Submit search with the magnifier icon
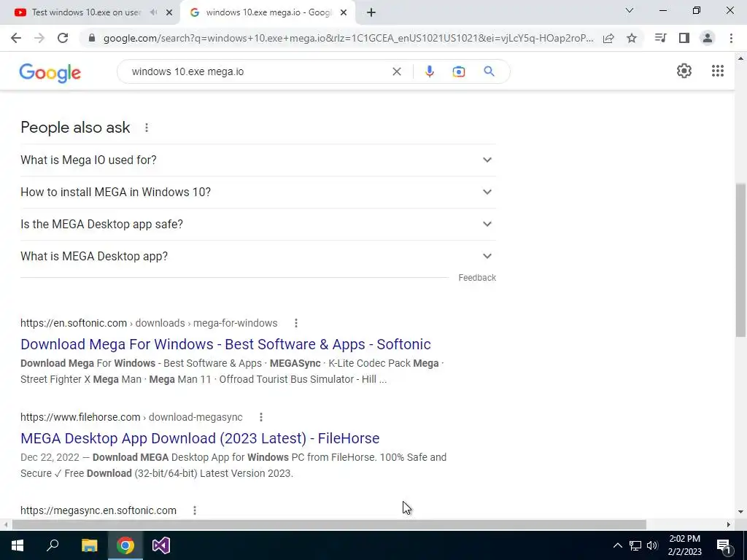Viewport: 747px width, 560px height. (489, 71)
